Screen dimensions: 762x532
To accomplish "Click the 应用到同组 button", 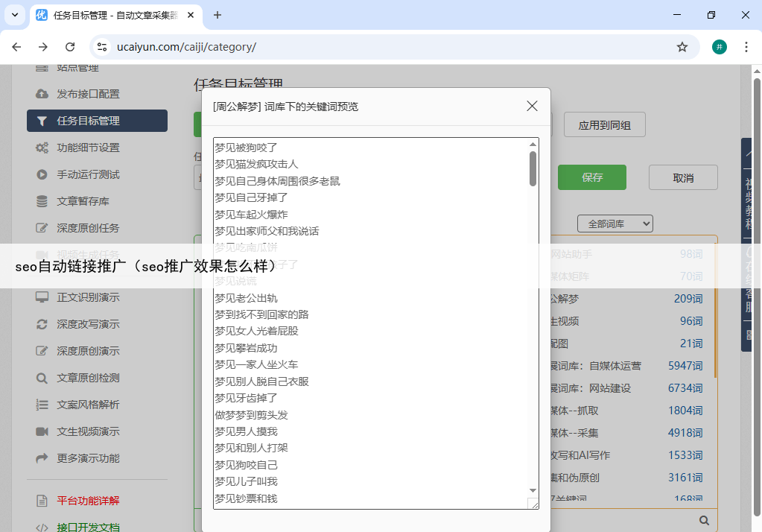I will [604, 125].
